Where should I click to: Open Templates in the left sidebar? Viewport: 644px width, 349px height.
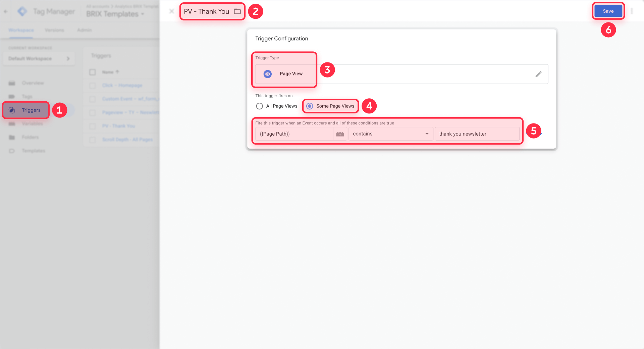click(x=34, y=151)
